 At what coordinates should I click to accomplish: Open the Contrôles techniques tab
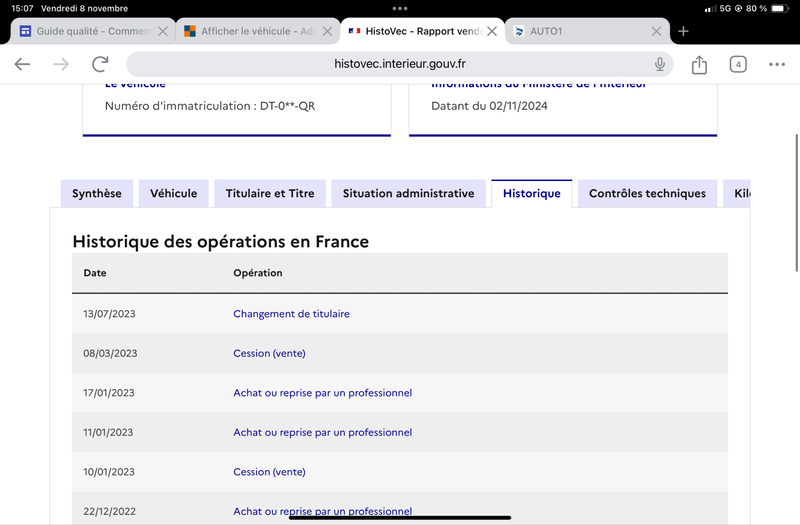tap(647, 193)
